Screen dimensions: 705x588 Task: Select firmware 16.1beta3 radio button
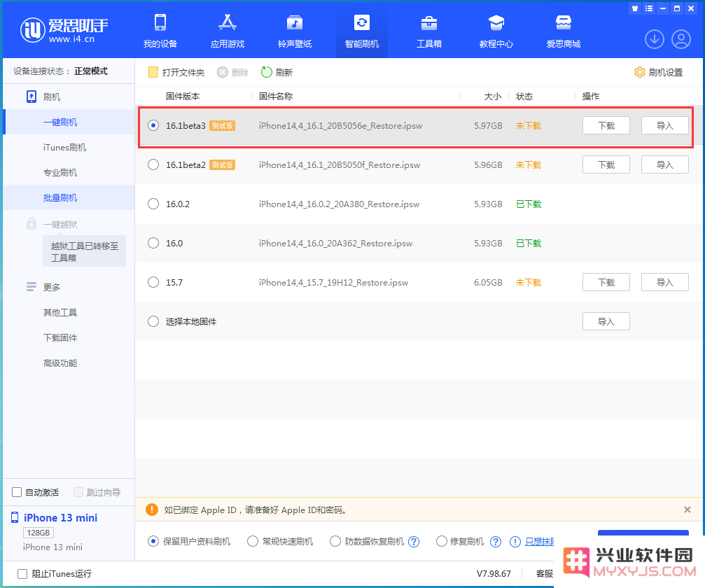153,125
